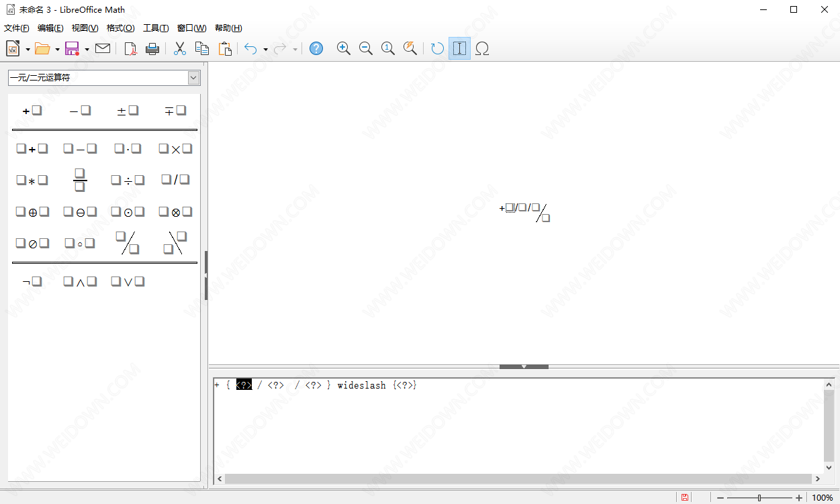This screenshot has height=504, width=840.
Task: Insert the boolean OR ∨ element
Action: (128, 282)
